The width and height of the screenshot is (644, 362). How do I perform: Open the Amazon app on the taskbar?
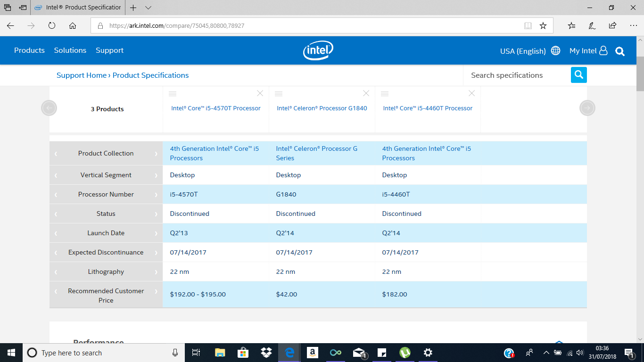312,353
